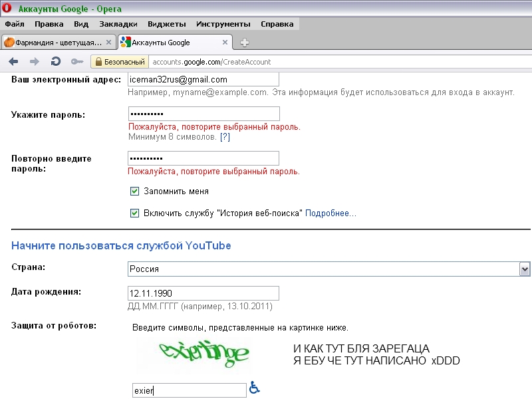Click the Защита от роботов label
This screenshot has height=399, width=532.
point(54,326)
